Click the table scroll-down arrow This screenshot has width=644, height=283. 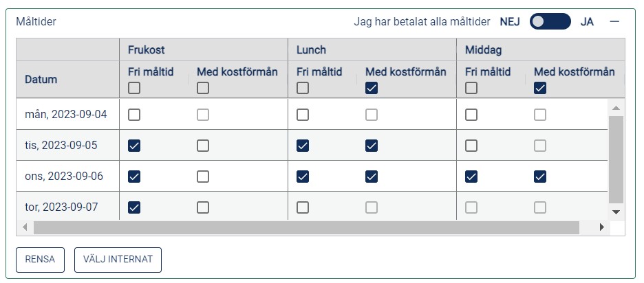616,212
